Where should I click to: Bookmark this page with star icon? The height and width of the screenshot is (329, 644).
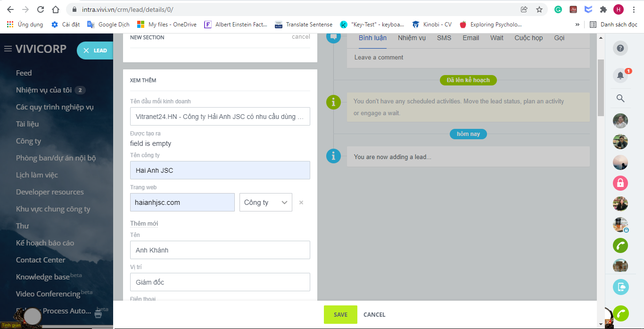[x=539, y=9]
